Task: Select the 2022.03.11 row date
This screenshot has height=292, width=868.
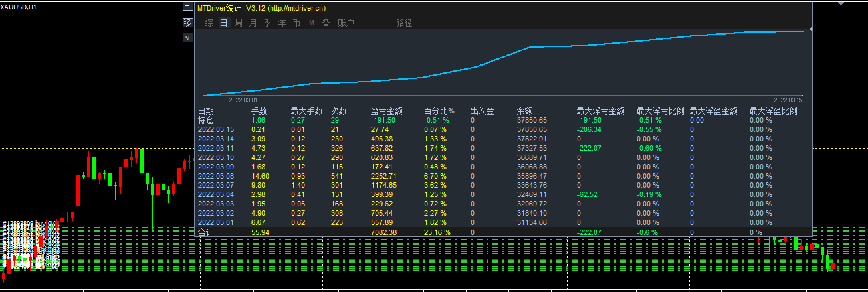Action: coord(216,149)
